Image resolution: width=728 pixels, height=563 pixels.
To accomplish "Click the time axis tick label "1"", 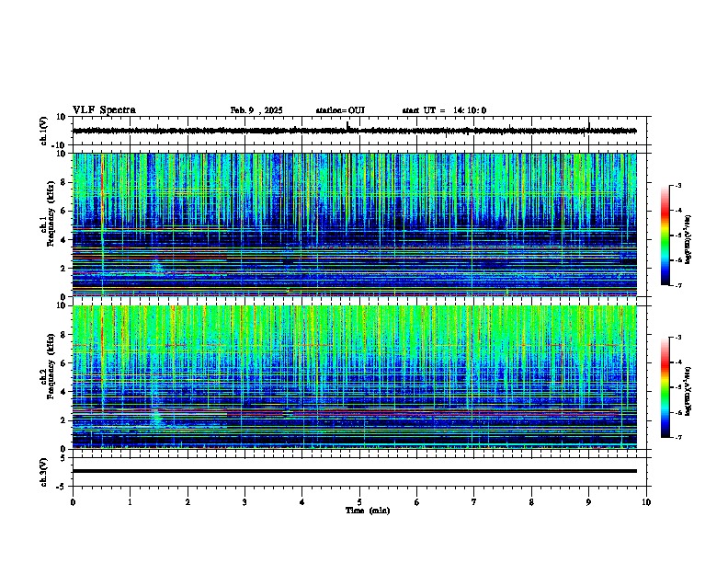I will click(130, 502).
